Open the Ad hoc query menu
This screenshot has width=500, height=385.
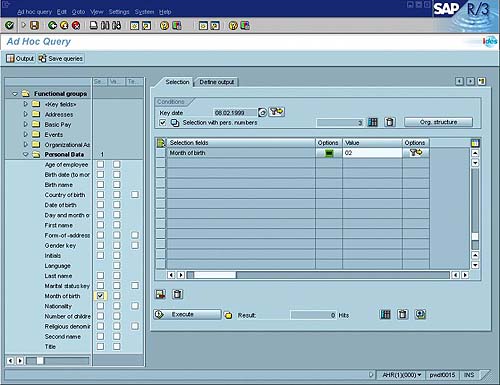34,12
